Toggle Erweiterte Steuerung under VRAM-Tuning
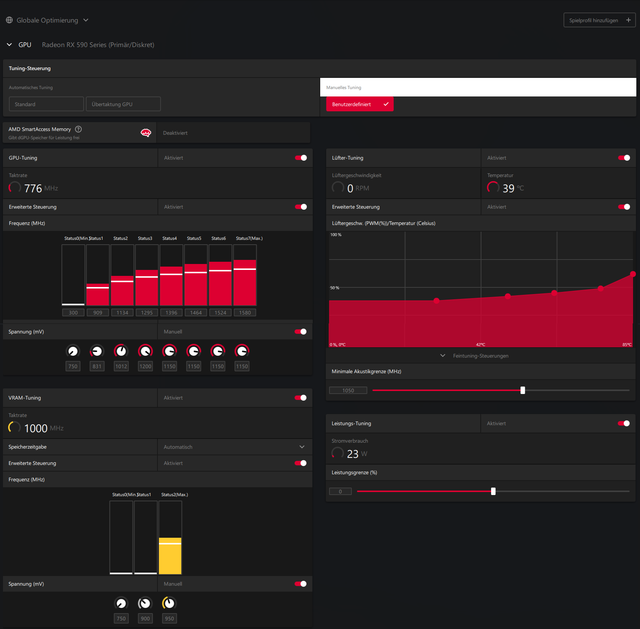640x629 pixels. click(x=301, y=463)
